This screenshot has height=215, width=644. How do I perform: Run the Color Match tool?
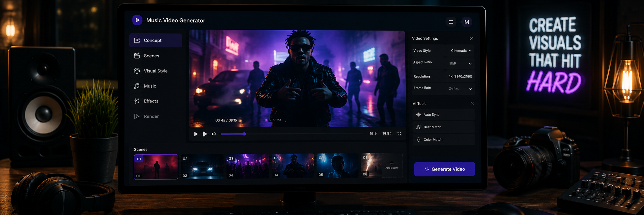point(444,140)
